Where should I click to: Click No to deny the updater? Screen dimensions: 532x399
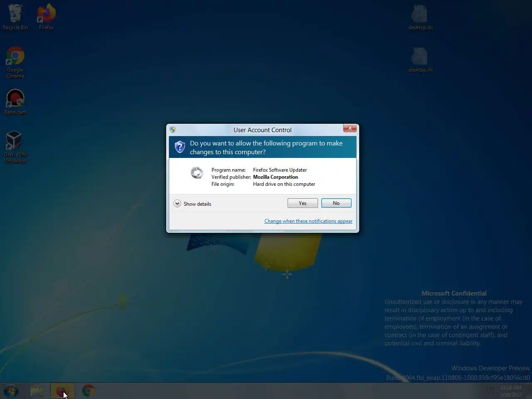pos(336,203)
